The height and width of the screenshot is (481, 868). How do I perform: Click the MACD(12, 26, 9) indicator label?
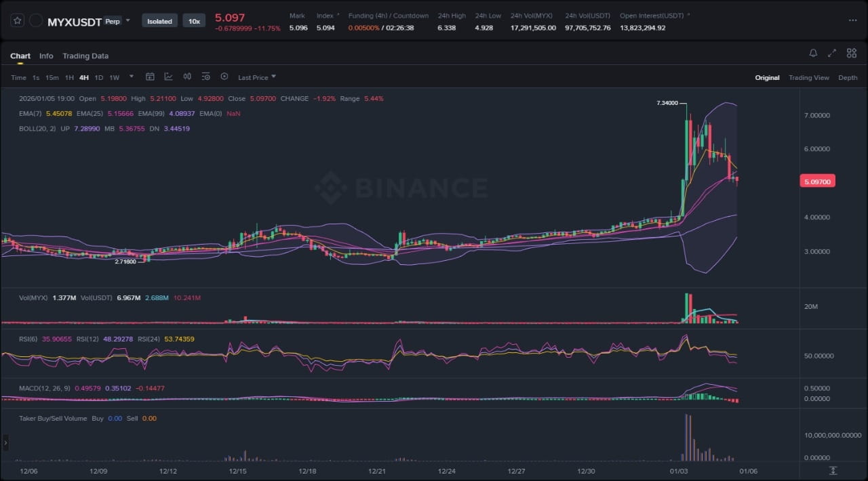pyautogui.click(x=43, y=388)
